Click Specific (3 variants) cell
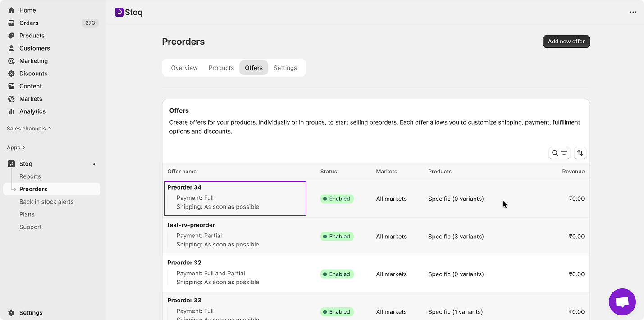The image size is (644, 320). tap(456, 237)
